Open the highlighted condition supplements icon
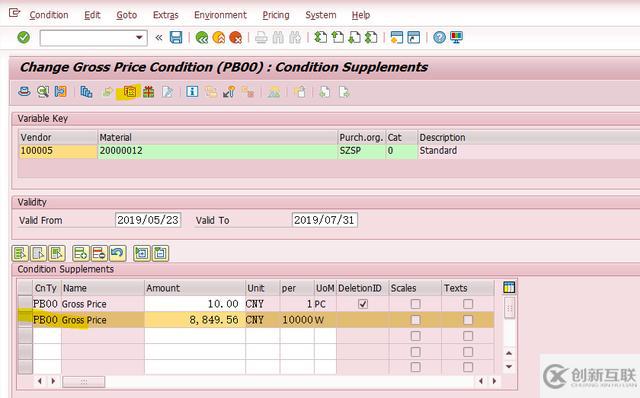 tap(130, 92)
